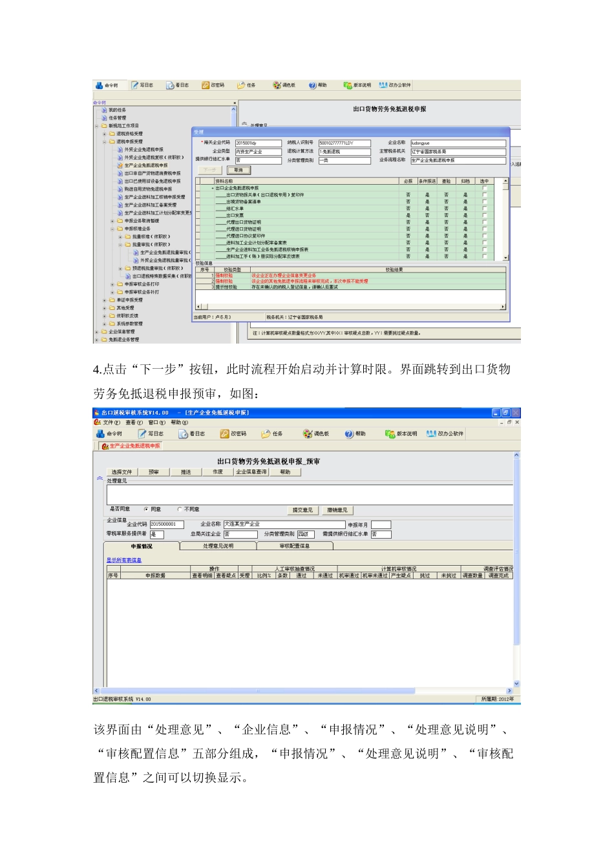Expand 单证申报受理 tree node
Image resolution: width=614 pixels, height=868 pixels.
(x=105, y=300)
